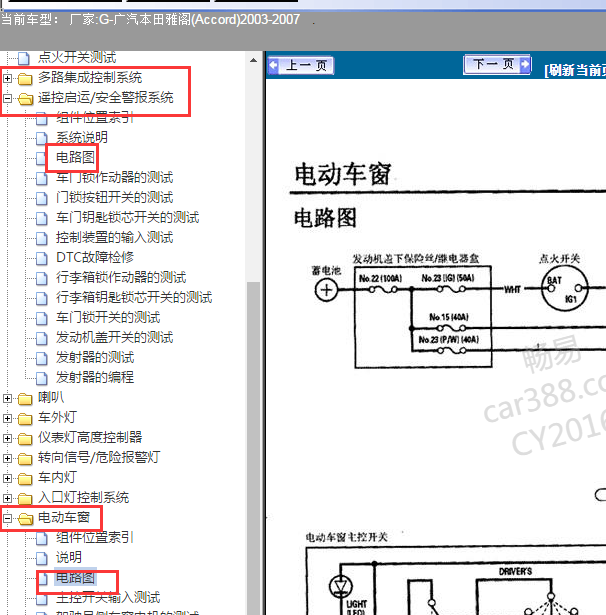Expand the 转向信号/危险报警灯 folder node
Image resolution: width=606 pixels, height=615 pixels.
[7, 458]
